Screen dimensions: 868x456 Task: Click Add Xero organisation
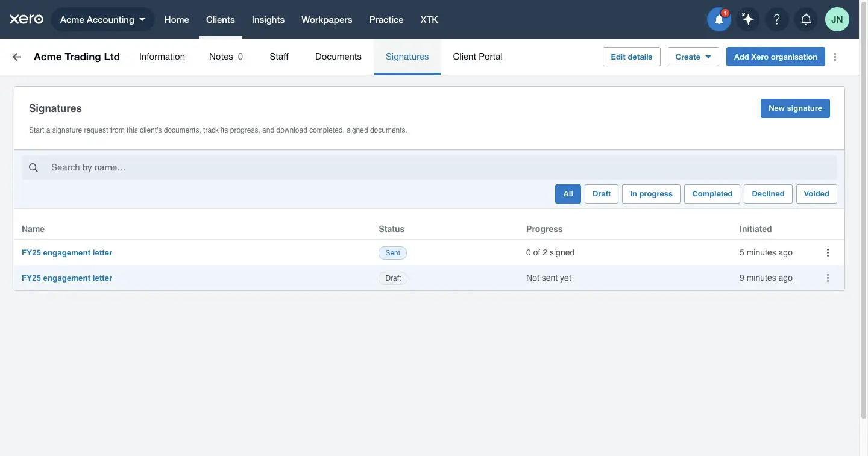[x=776, y=57]
